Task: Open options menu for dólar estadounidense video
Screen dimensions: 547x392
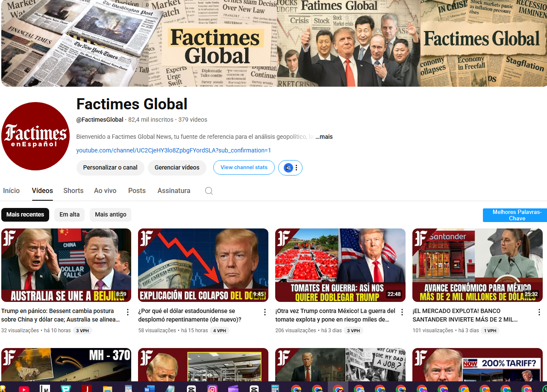Action: pyautogui.click(x=265, y=312)
